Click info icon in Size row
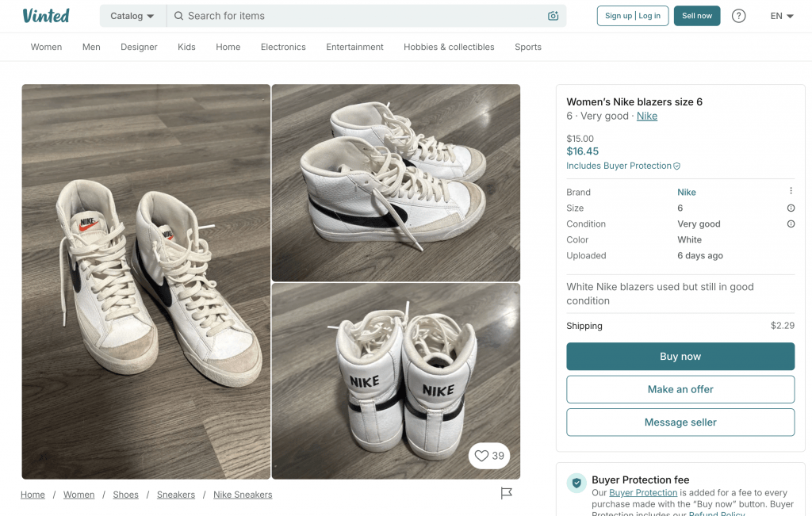 tap(791, 208)
